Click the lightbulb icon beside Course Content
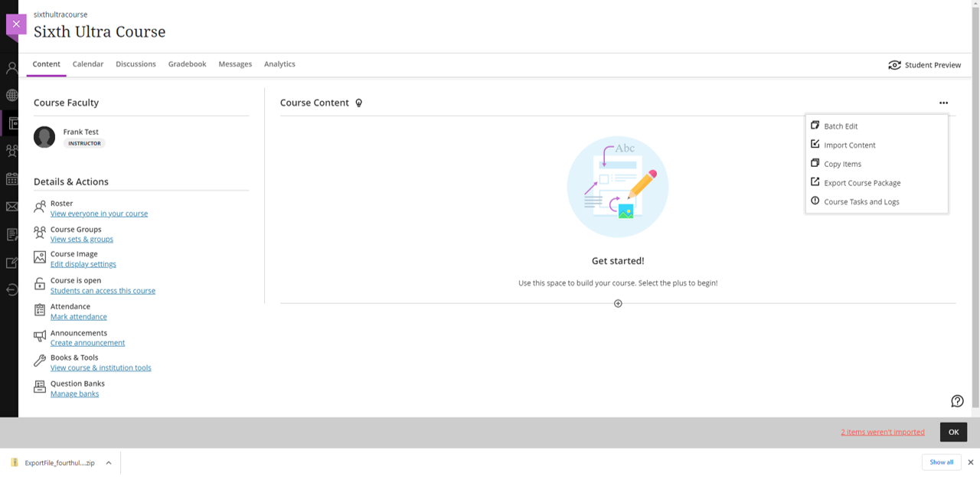Screen dimensions: 980x477 pos(358,103)
